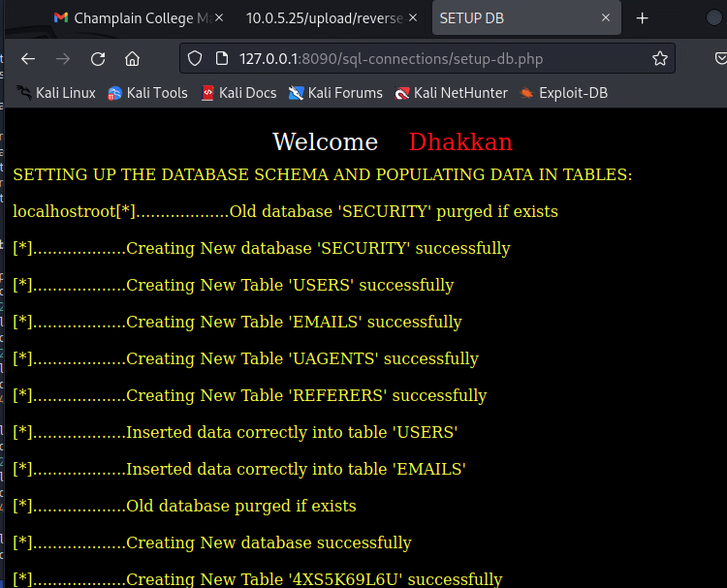Open a new tab with plus button
The image size is (727, 588).
click(642, 18)
